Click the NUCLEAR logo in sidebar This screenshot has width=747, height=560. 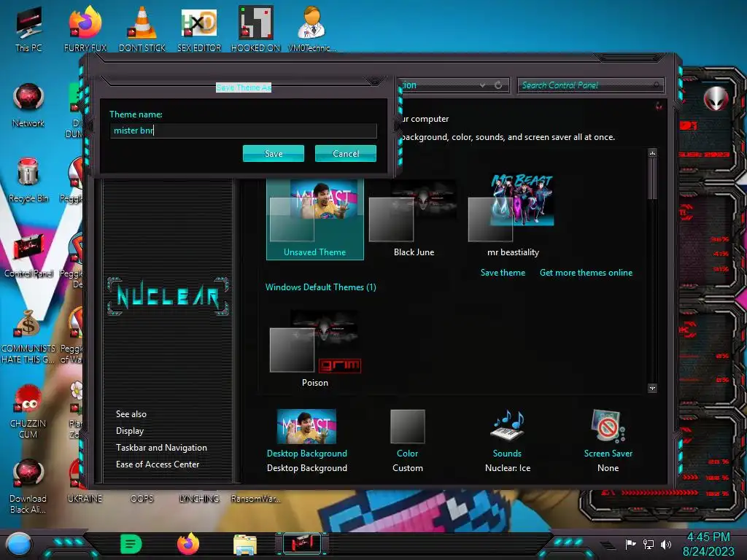click(x=168, y=296)
